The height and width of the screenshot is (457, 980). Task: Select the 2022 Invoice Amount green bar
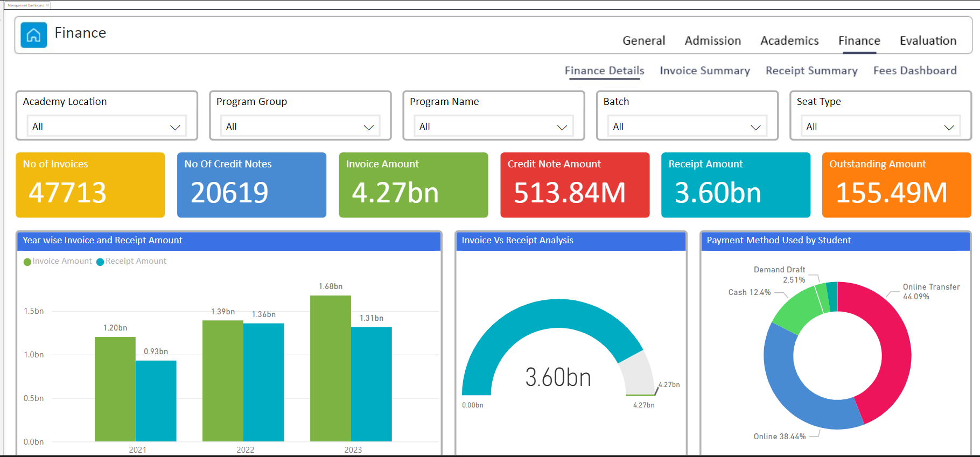coord(222,381)
